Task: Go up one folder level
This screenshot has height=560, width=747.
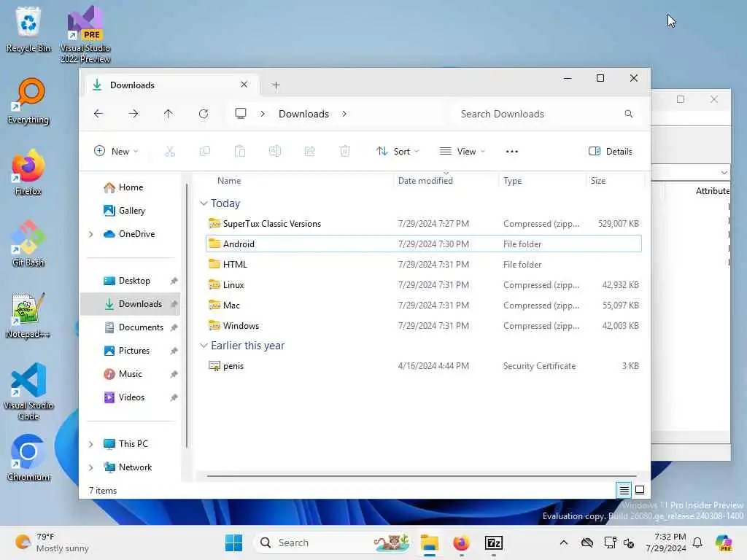Action: tap(169, 114)
